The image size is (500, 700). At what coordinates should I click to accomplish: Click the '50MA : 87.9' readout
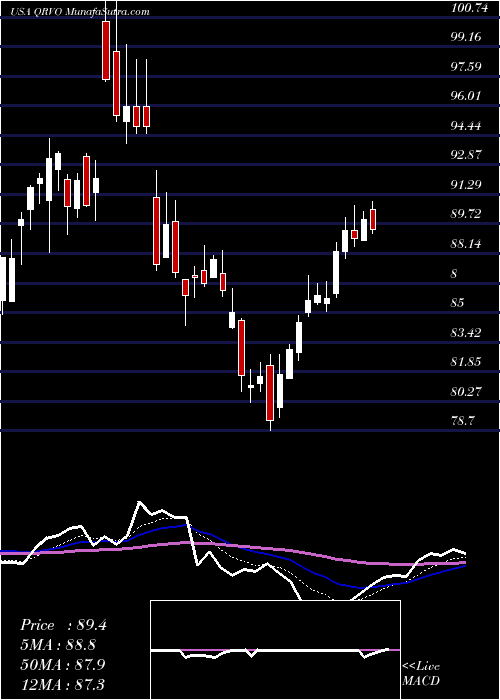tap(63, 665)
